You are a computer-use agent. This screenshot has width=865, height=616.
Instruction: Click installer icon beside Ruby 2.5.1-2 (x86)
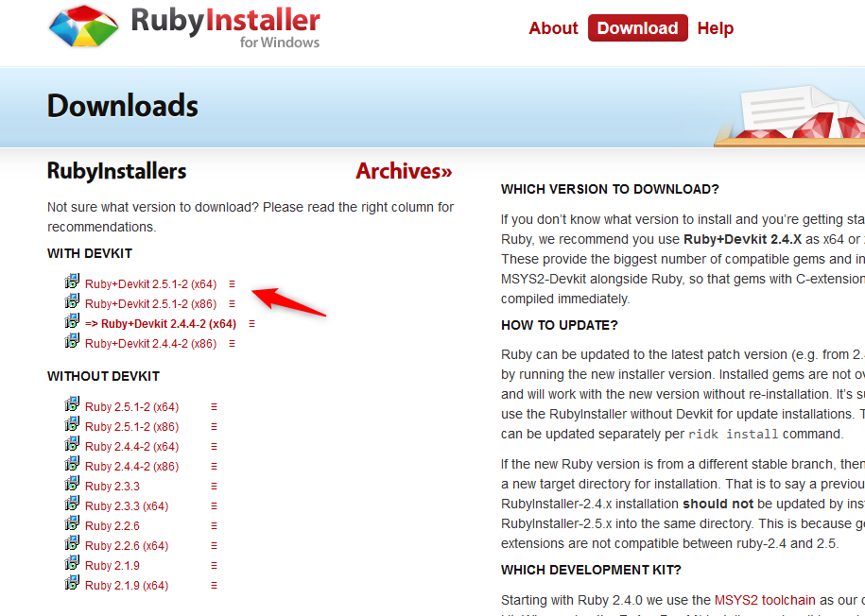click(x=72, y=424)
